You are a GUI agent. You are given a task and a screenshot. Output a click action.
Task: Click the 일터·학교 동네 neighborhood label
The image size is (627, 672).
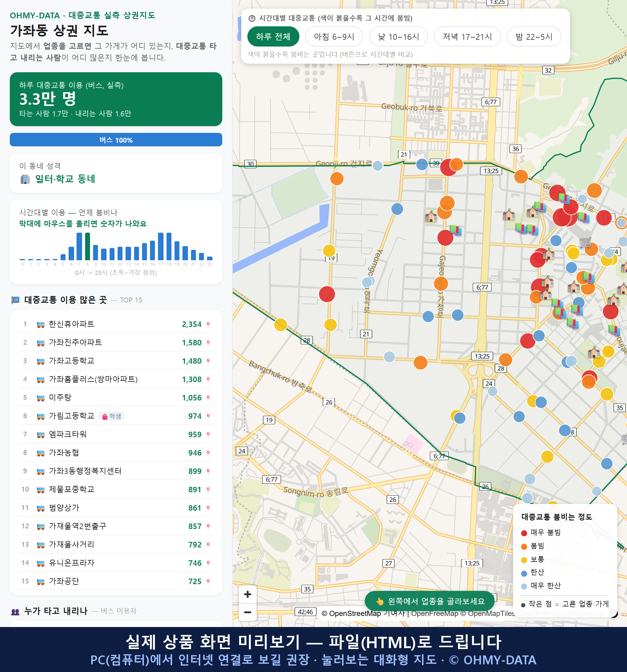point(65,179)
